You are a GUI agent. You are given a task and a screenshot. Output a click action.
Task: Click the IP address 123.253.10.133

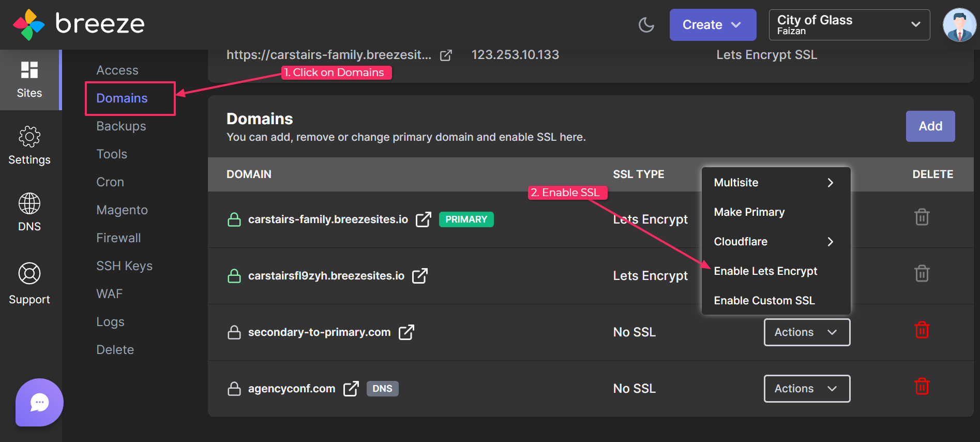[515, 55]
